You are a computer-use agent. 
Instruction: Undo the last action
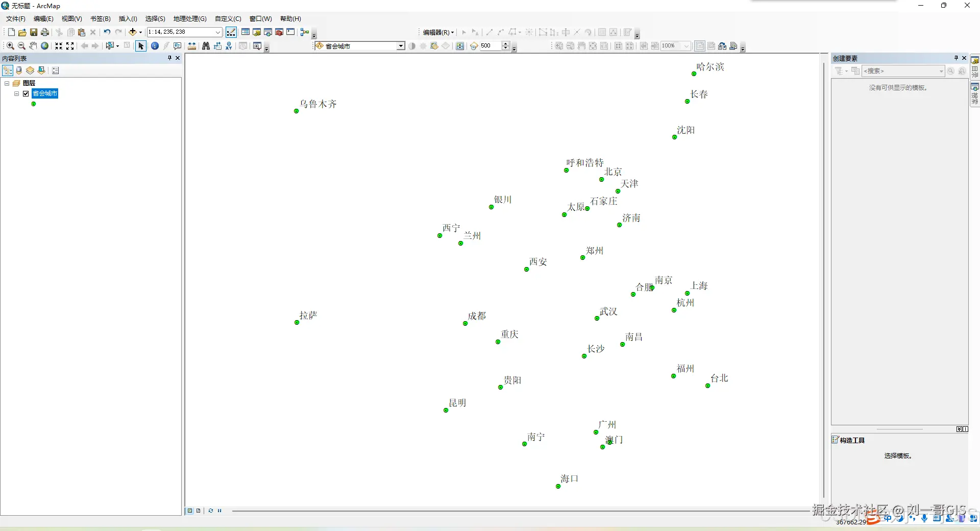[107, 32]
